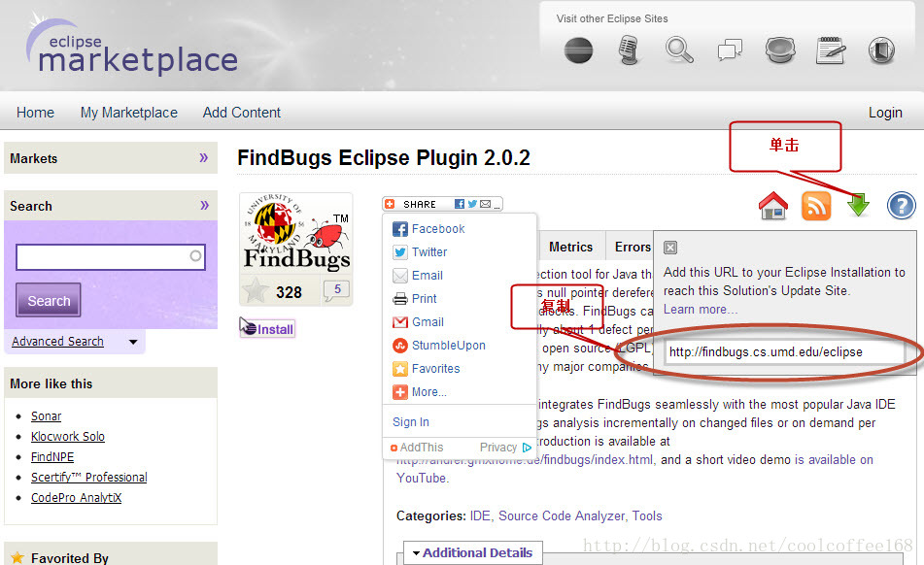This screenshot has width=924, height=565.
Task: Click the Login link
Action: [885, 113]
